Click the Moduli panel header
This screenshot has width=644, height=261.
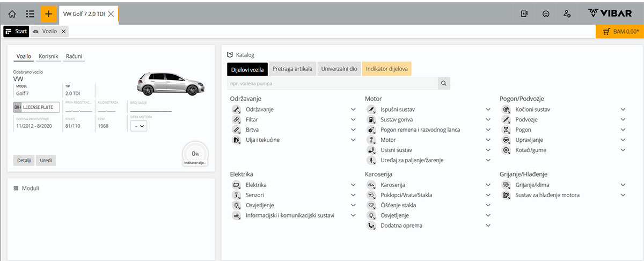[26, 189]
